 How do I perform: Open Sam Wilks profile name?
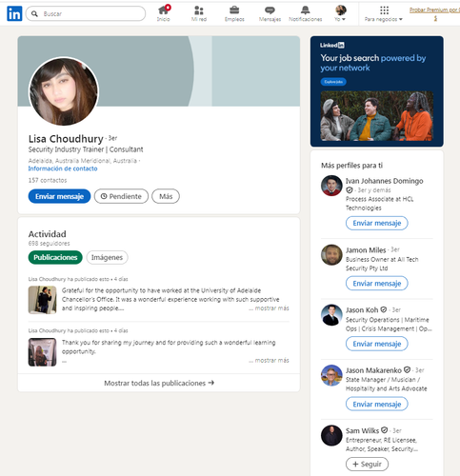pyautogui.click(x=362, y=430)
